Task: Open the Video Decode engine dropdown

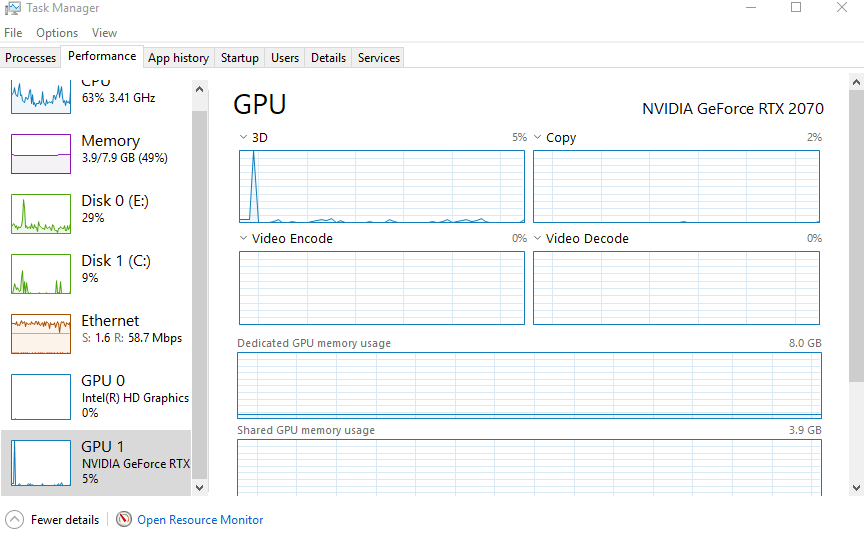Action: (538, 239)
